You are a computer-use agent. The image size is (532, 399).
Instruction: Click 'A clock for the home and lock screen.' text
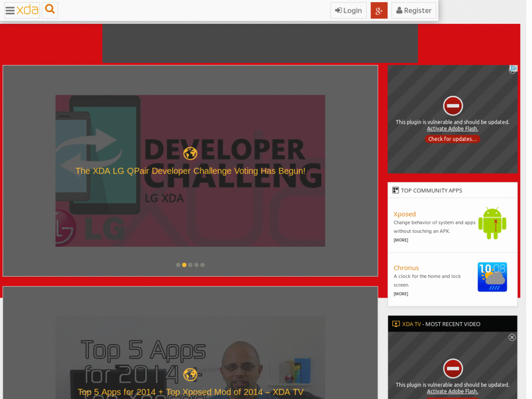pyautogui.click(x=427, y=281)
